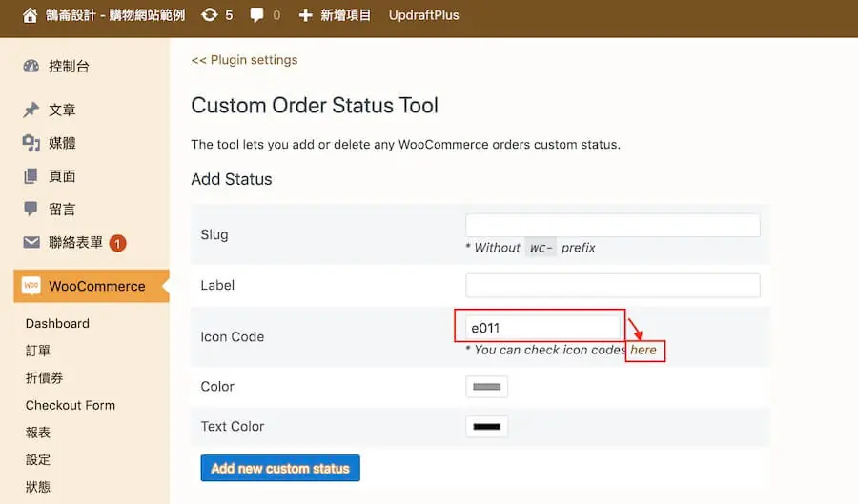Click the Label row label
858x504 pixels.
[x=217, y=285]
